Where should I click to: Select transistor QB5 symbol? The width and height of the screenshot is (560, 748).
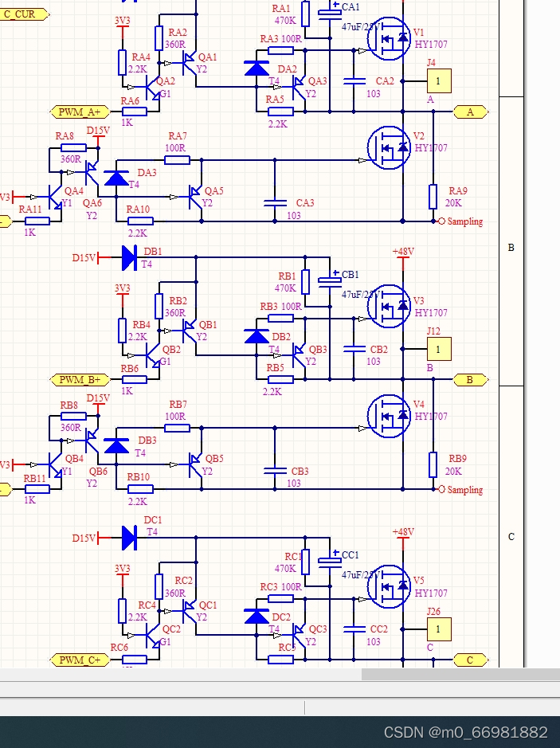pos(196,464)
